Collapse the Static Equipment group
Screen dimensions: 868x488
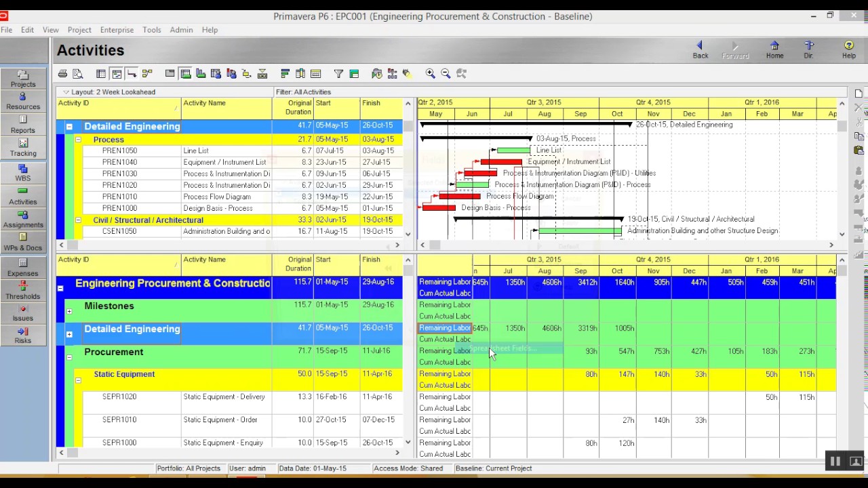(x=78, y=380)
